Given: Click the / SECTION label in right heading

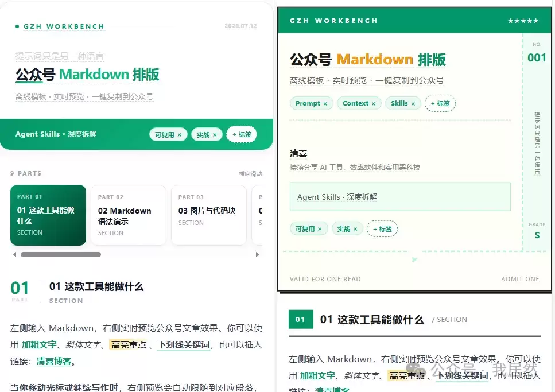Looking at the screenshot, I should pos(449,320).
